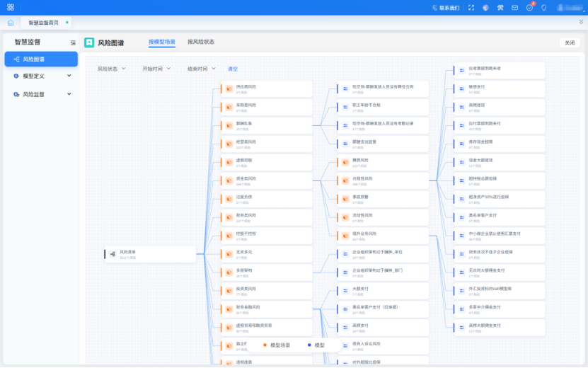Click the 风险清单 root node icon
588x368 pixels.
click(x=113, y=254)
